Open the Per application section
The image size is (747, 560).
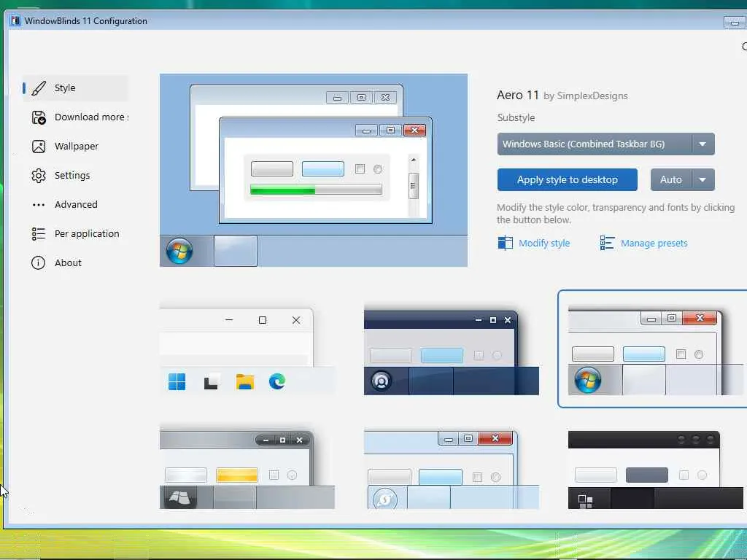76,233
